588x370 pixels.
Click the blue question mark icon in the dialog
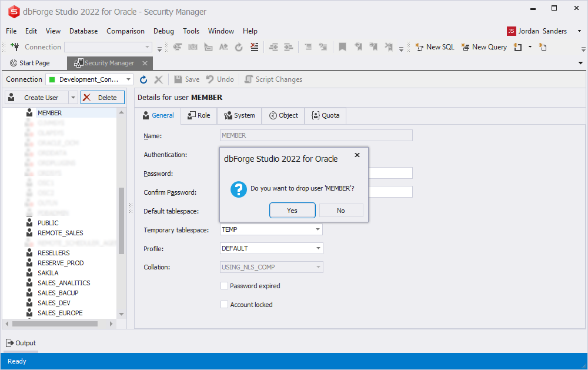click(x=239, y=189)
